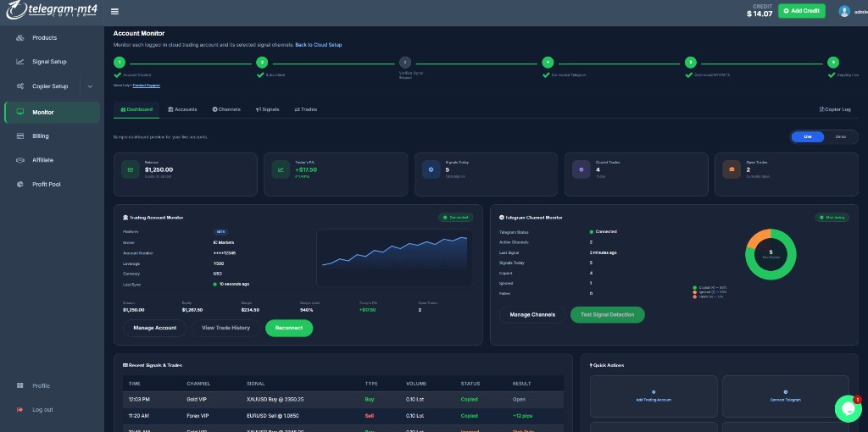Screen dimensions: 868x432
Task: Expand the Copier Setup submenu chevron
Action: pyautogui.click(x=90, y=86)
